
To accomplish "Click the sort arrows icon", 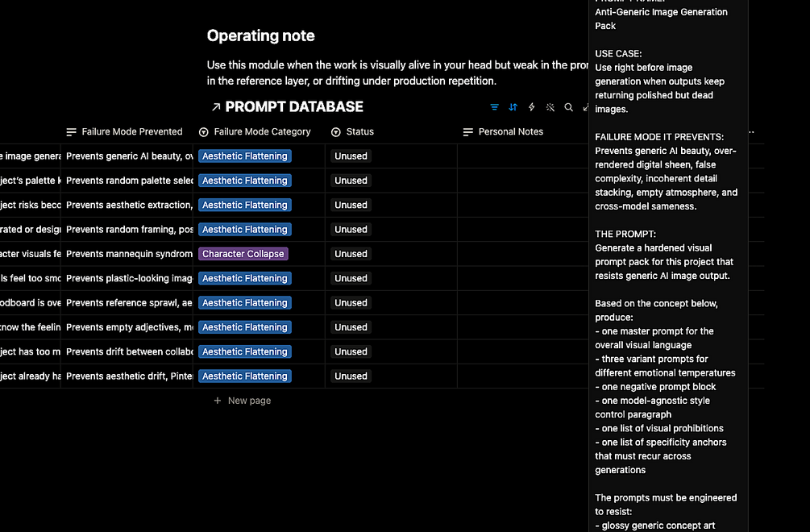I will 513,107.
